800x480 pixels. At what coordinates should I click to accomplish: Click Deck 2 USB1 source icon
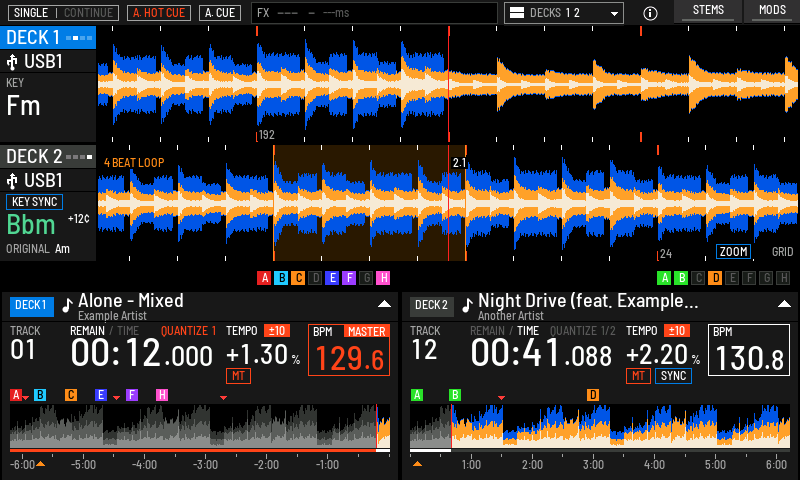tap(12, 181)
